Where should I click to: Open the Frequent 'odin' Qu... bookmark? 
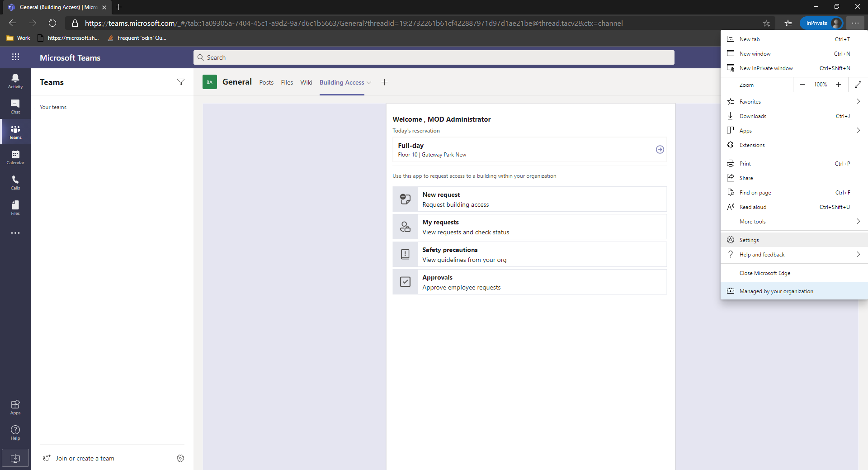click(137, 38)
